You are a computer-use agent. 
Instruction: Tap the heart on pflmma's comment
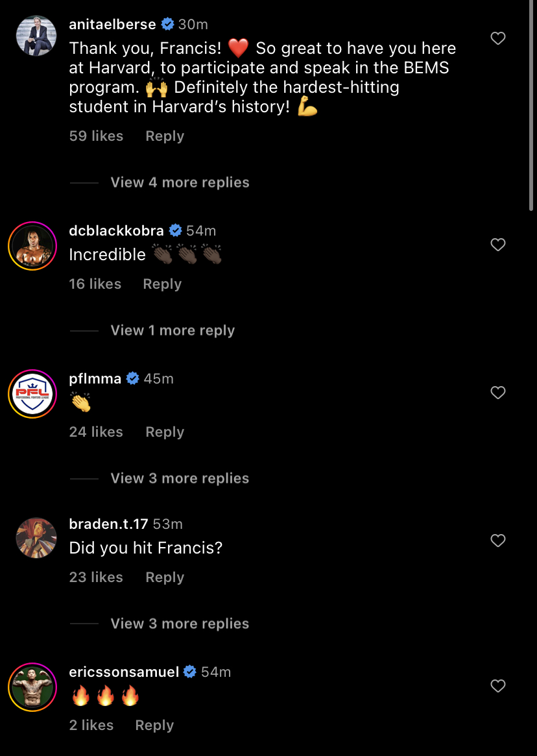[497, 393]
